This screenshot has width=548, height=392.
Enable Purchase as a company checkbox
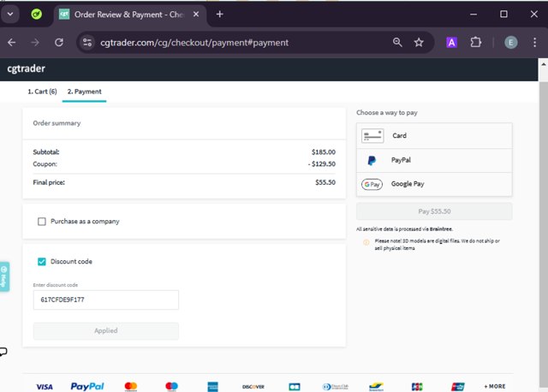point(42,222)
